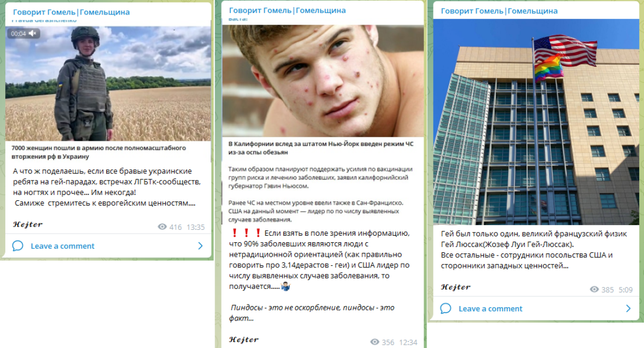
Task: Click the comment bubble icon in the first post
Action: [x=18, y=246]
